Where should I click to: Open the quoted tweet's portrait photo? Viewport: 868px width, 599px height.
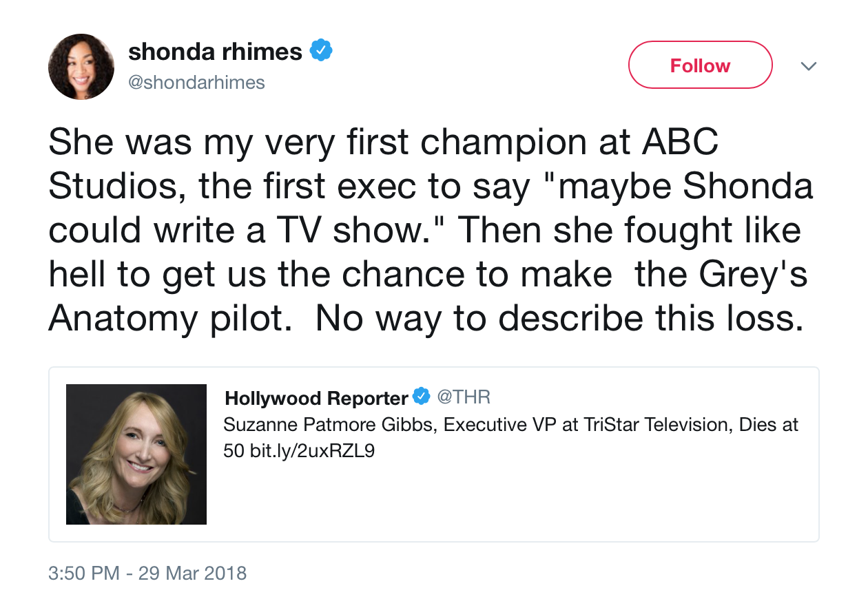(136, 454)
